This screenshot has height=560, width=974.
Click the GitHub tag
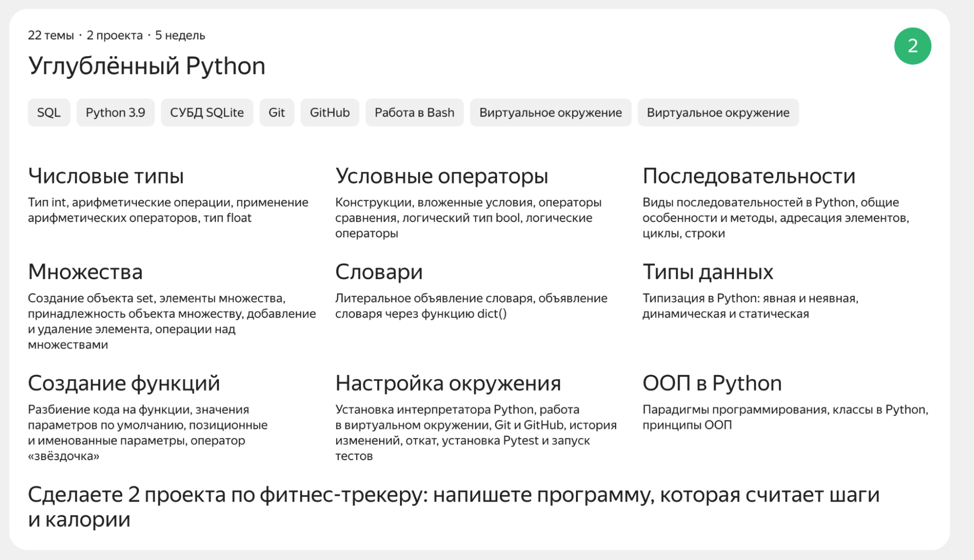point(329,112)
